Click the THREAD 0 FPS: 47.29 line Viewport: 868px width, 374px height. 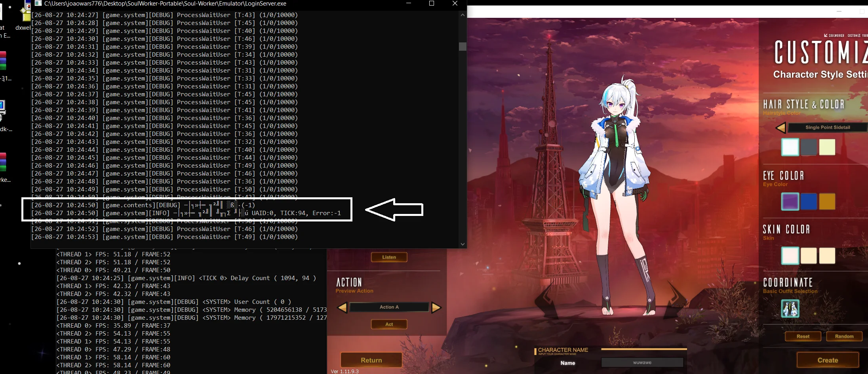(x=113, y=349)
